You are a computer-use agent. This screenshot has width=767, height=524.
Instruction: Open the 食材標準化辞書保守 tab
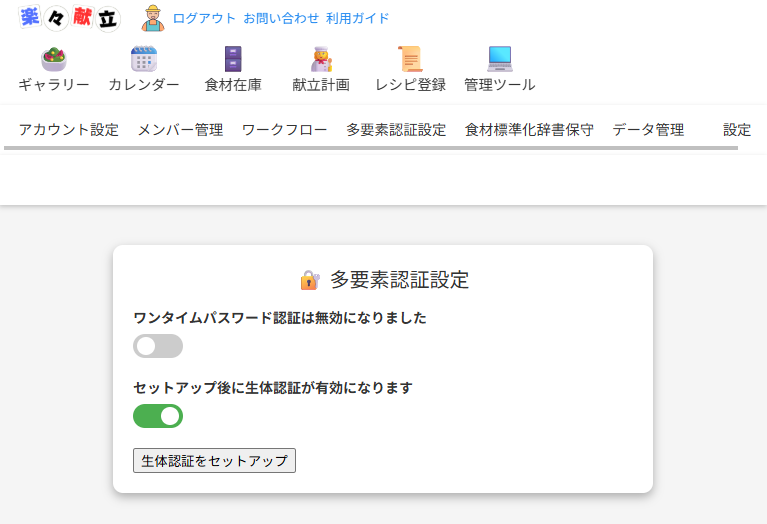pos(529,130)
